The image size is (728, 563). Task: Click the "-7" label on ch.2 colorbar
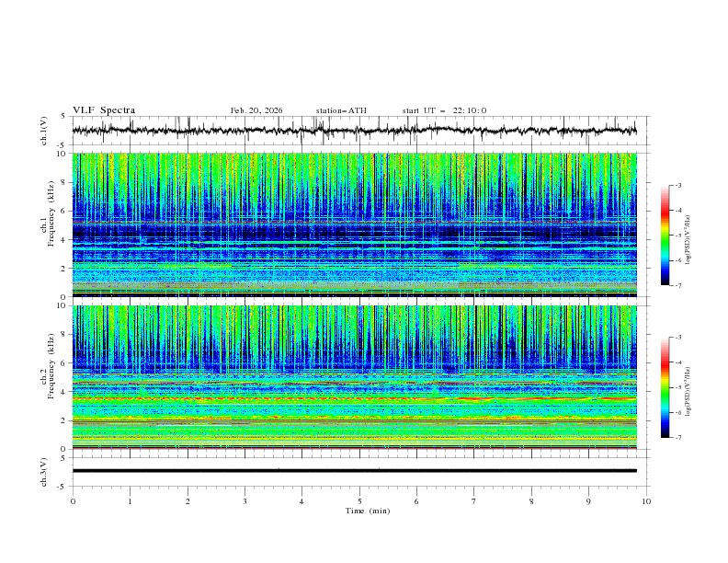tap(678, 437)
